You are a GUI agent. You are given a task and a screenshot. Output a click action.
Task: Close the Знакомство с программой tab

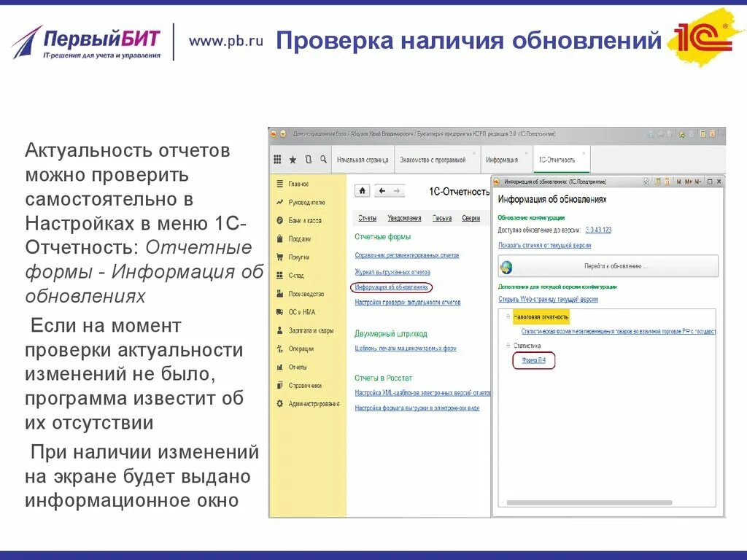click(x=474, y=153)
